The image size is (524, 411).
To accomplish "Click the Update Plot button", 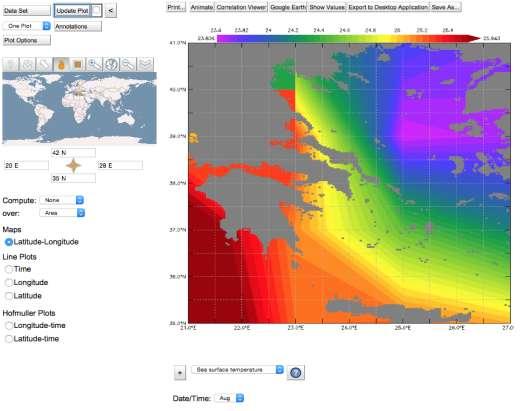I will (73, 11).
